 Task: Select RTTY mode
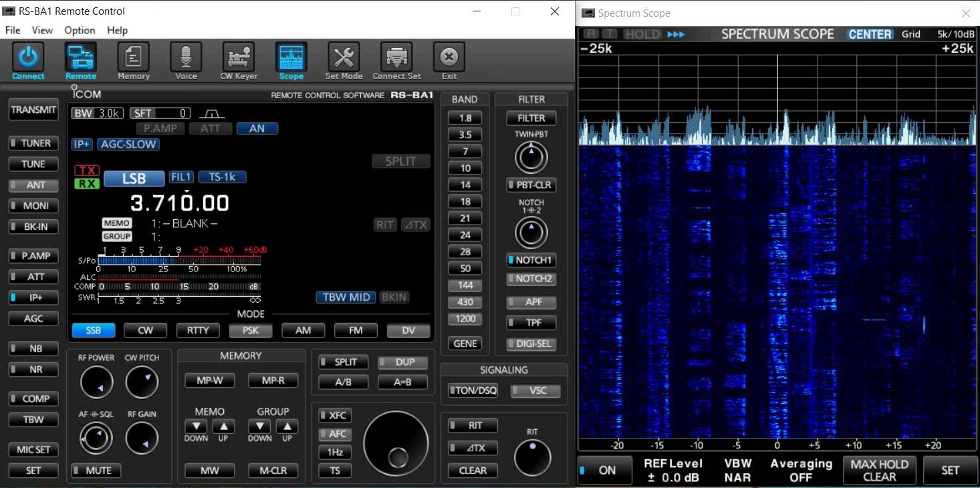[198, 330]
